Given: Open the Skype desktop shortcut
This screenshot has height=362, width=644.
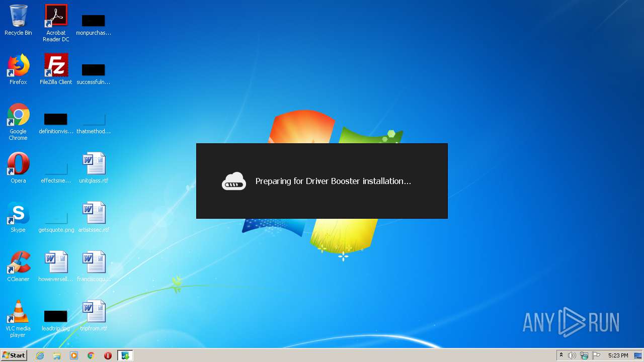Looking at the screenshot, I should 18,217.
